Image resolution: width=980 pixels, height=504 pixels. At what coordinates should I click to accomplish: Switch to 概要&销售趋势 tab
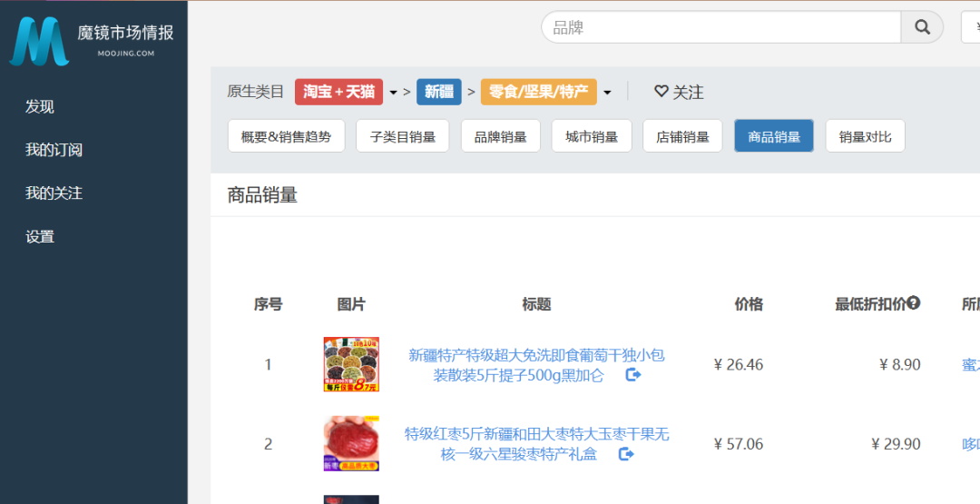point(286,135)
